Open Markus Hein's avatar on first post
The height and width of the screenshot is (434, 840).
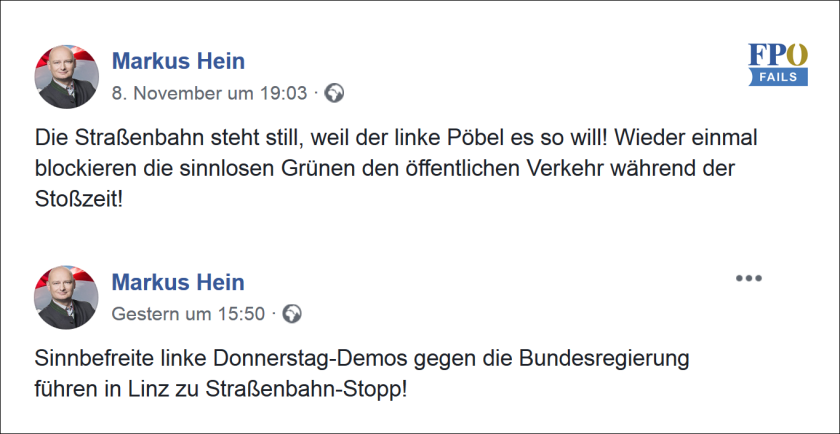coord(66,77)
